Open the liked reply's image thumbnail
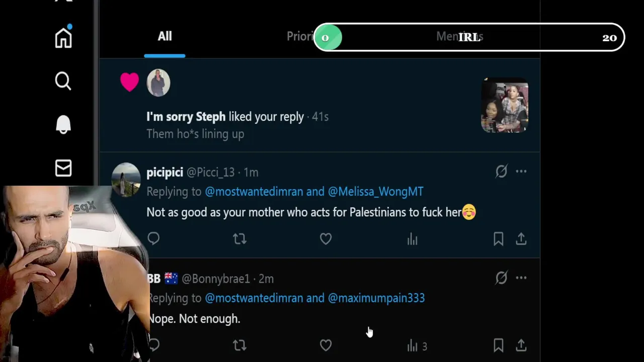Viewport: 644px width, 362px height. [505, 105]
